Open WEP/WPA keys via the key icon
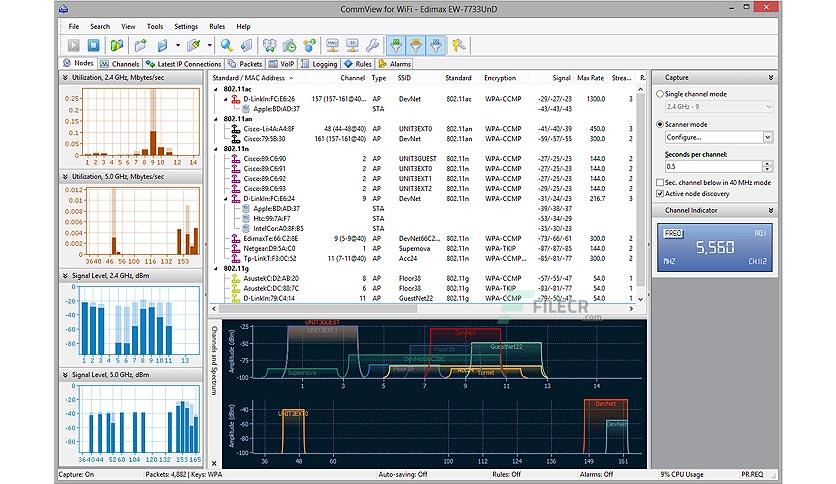Viewport: 836px width, 484px height. pyautogui.click(x=459, y=46)
